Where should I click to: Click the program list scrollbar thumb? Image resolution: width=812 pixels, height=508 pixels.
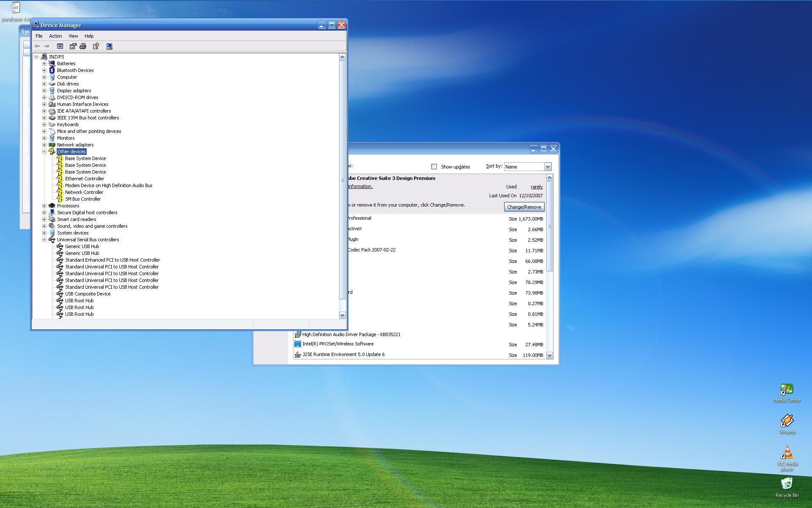point(550,226)
